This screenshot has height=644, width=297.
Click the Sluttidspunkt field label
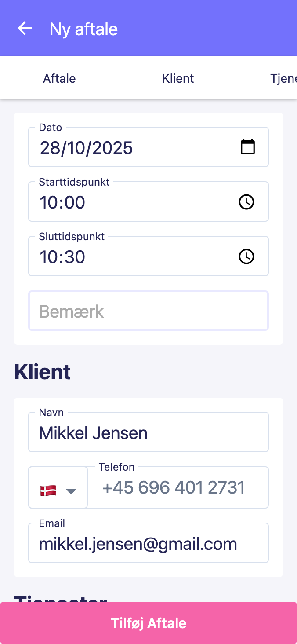72,237
